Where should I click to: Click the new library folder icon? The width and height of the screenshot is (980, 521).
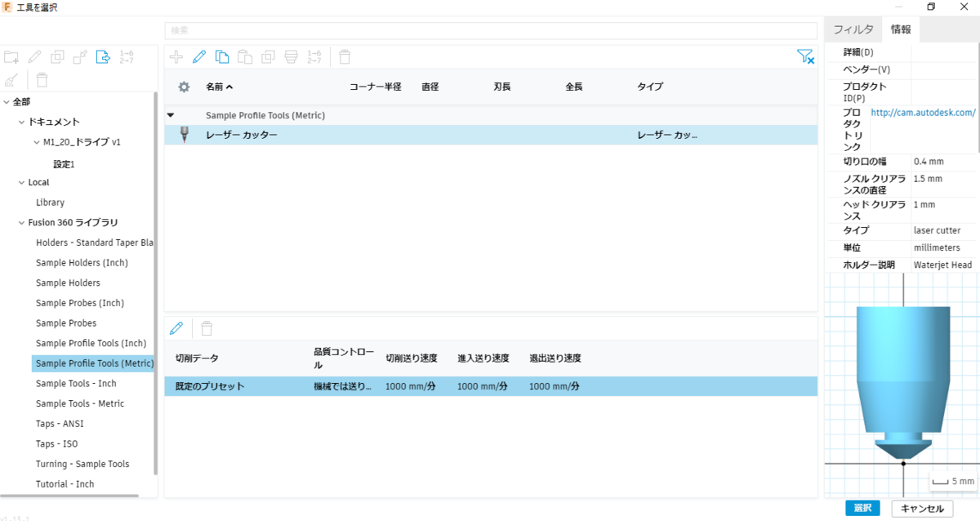(11, 57)
